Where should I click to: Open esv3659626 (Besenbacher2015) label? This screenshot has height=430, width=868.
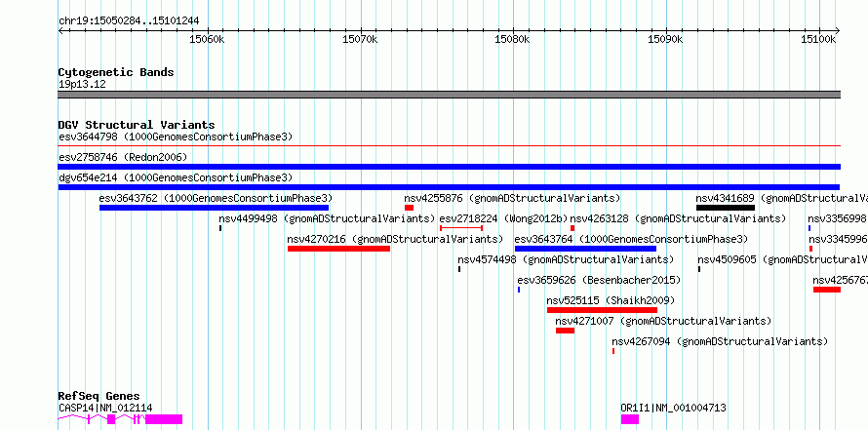pyautogui.click(x=599, y=280)
